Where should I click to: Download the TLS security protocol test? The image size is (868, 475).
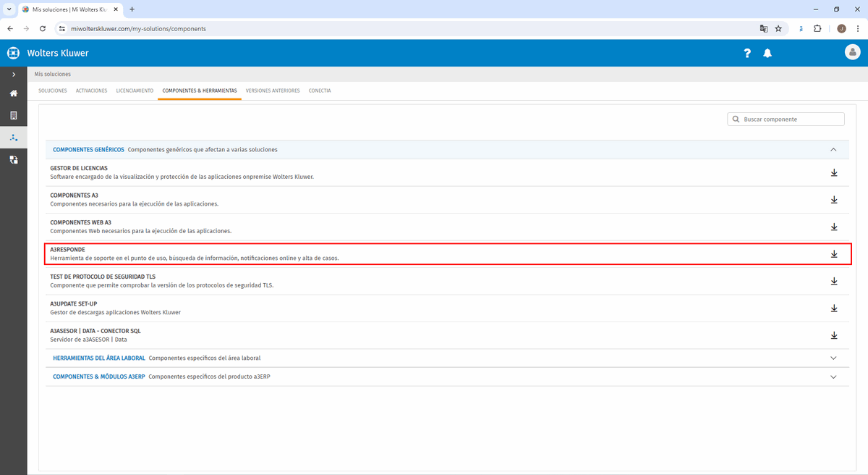point(833,281)
